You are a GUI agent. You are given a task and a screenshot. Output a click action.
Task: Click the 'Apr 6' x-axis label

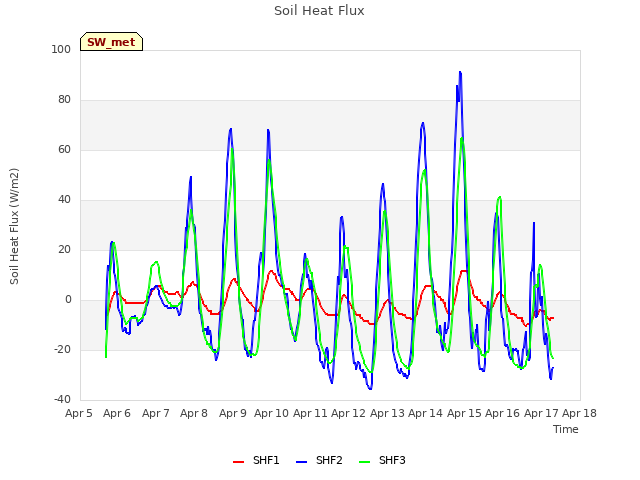pos(117,413)
